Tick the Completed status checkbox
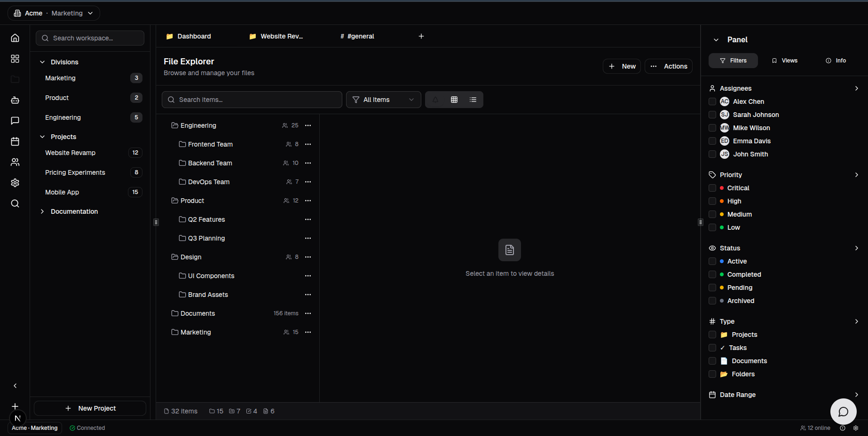This screenshot has height=436, width=868. pos(712,274)
